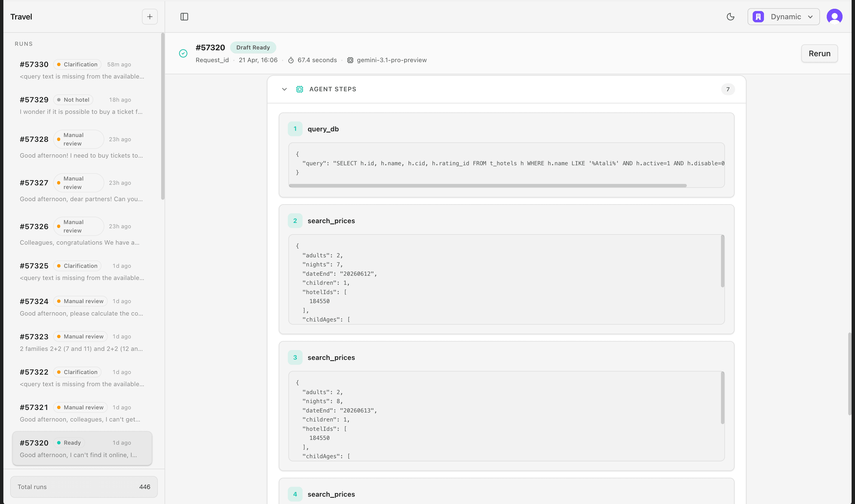Click the stopwatch icon near 67.4 seconds

tap(291, 60)
